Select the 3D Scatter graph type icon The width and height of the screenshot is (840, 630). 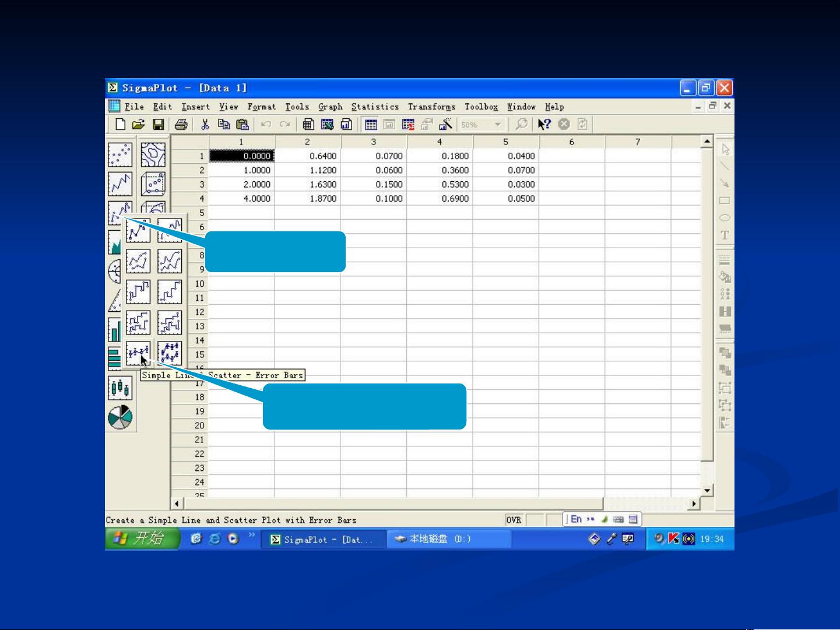(152, 183)
